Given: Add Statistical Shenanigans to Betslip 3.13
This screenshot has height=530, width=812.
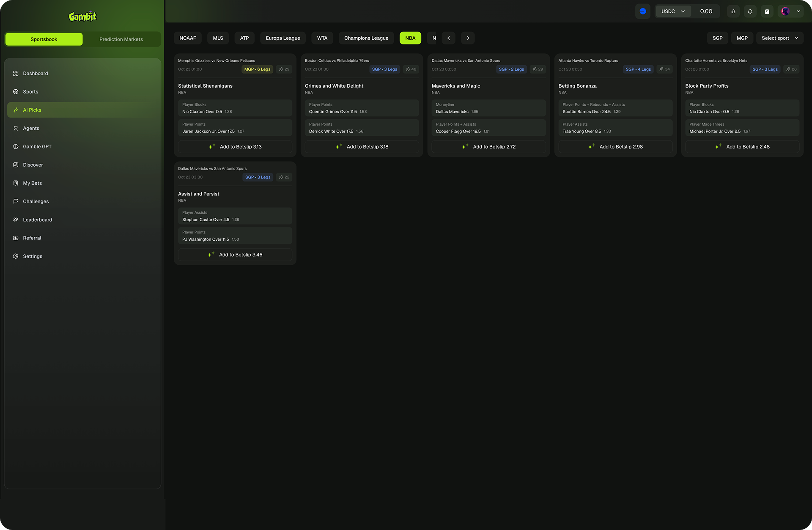Looking at the screenshot, I should [235, 147].
